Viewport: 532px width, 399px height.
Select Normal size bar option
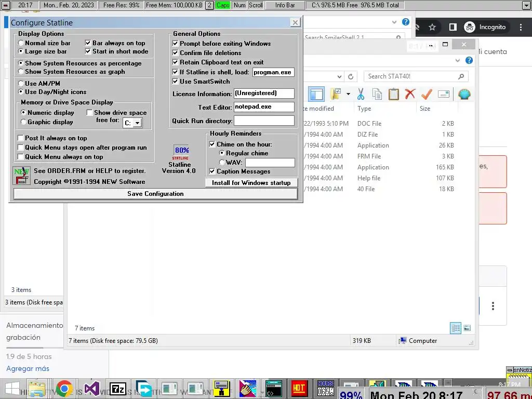pos(45,43)
